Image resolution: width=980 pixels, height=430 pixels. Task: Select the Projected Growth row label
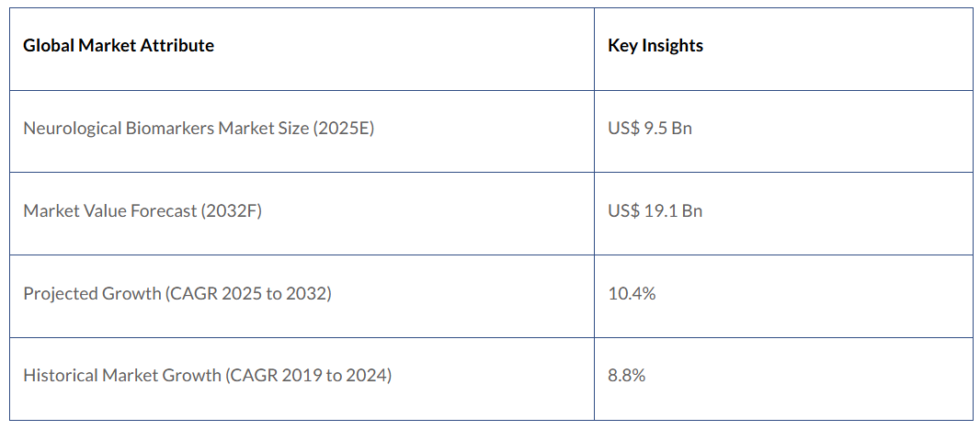177,293
